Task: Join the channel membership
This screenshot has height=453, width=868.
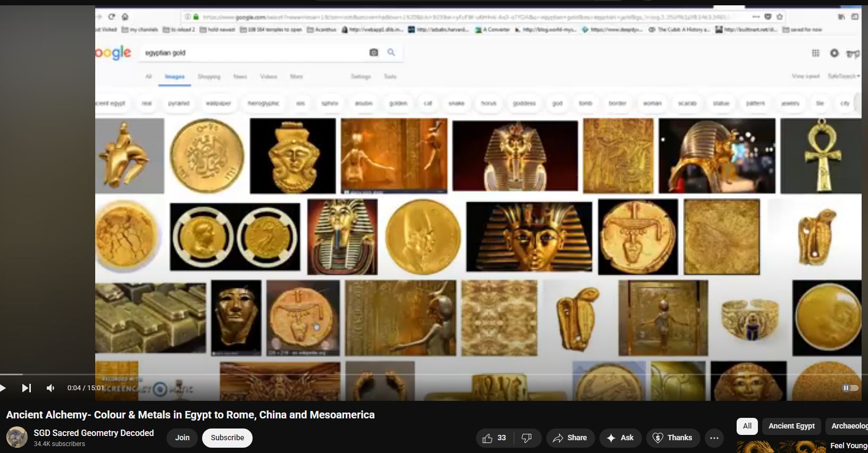Action: pos(182,438)
